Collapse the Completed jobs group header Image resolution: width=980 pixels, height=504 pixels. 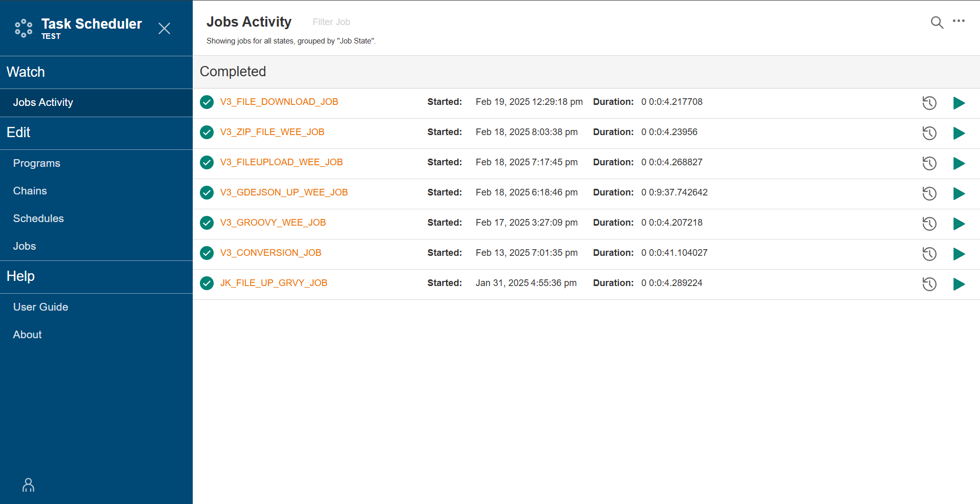(x=233, y=72)
